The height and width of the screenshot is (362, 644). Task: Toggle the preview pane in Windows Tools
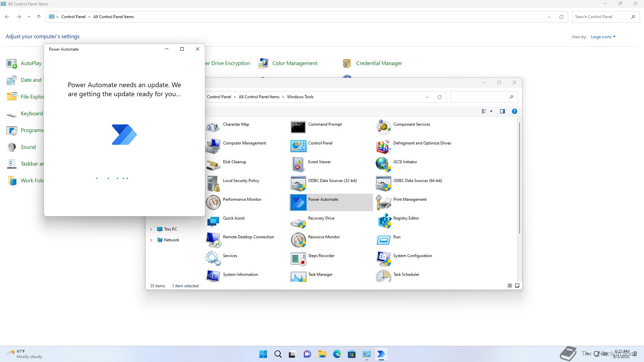pyautogui.click(x=502, y=111)
